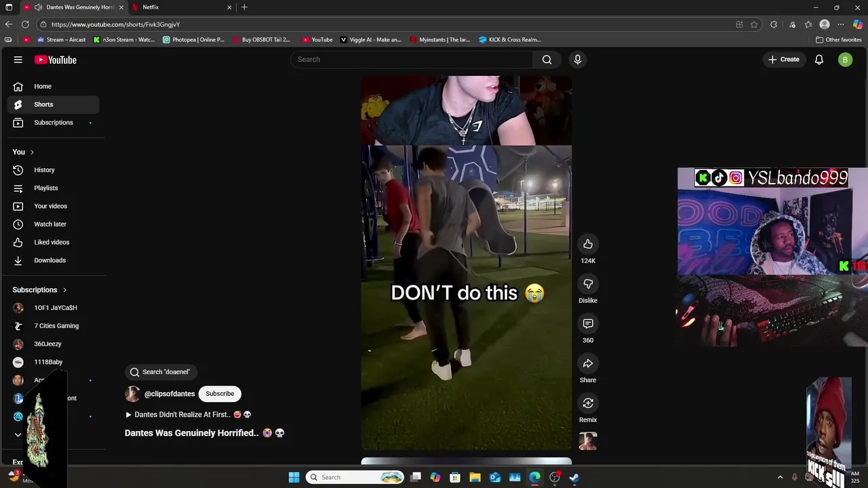Open watch History

click(x=54, y=170)
